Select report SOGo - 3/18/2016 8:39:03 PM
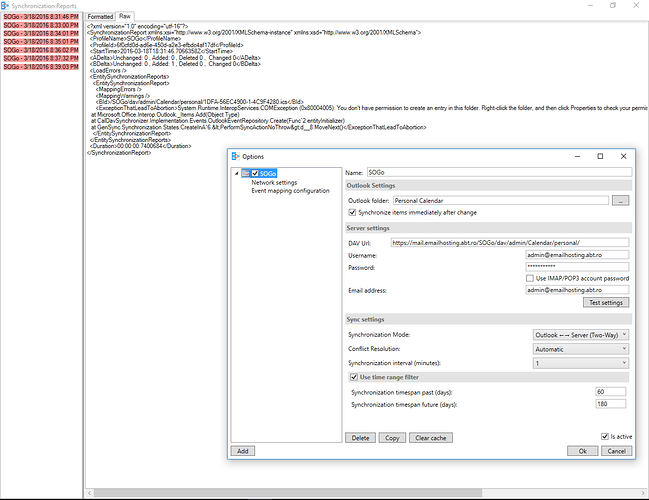 [41, 67]
